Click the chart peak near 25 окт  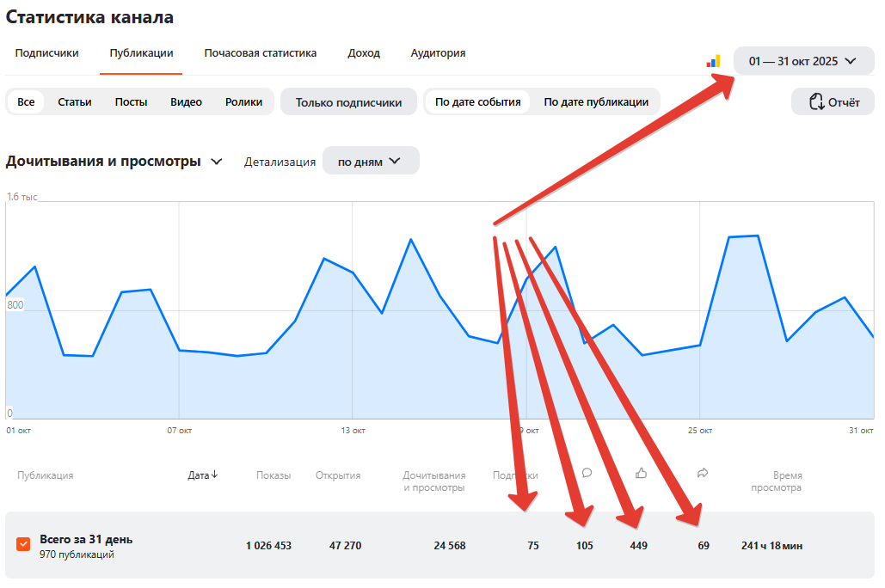pos(758,236)
